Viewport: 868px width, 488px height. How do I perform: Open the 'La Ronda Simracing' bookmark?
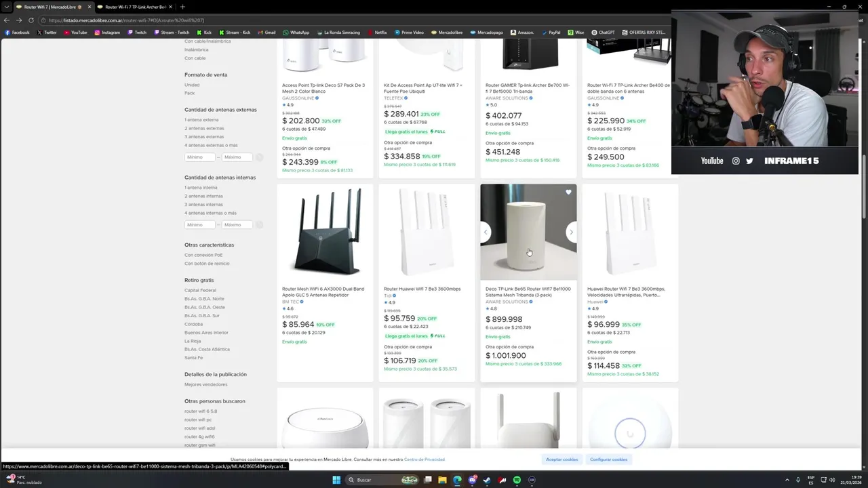[338, 33]
